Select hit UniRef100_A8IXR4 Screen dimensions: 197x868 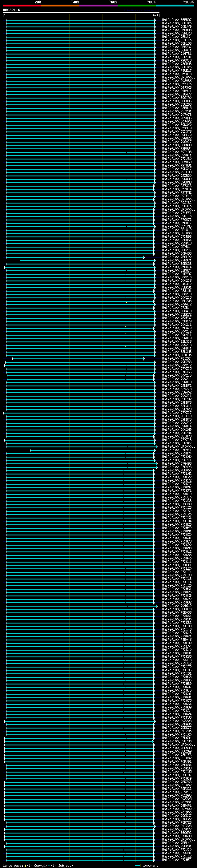pos(177,358)
